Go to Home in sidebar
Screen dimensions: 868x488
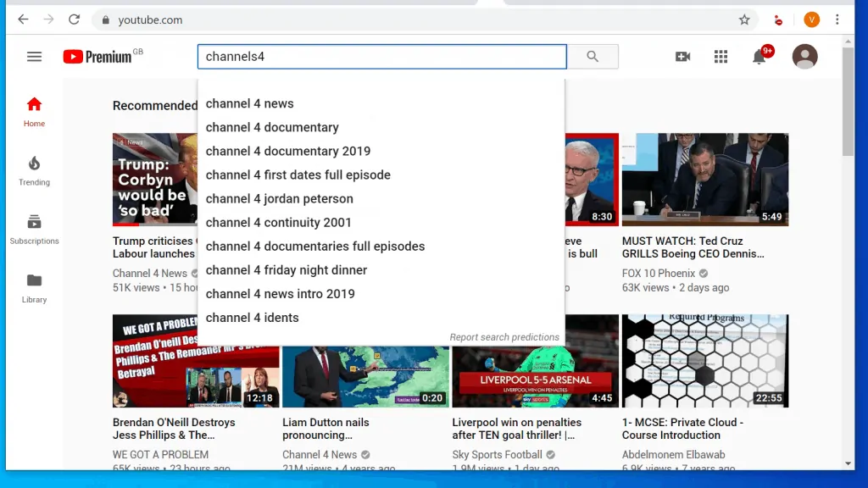[34, 113]
